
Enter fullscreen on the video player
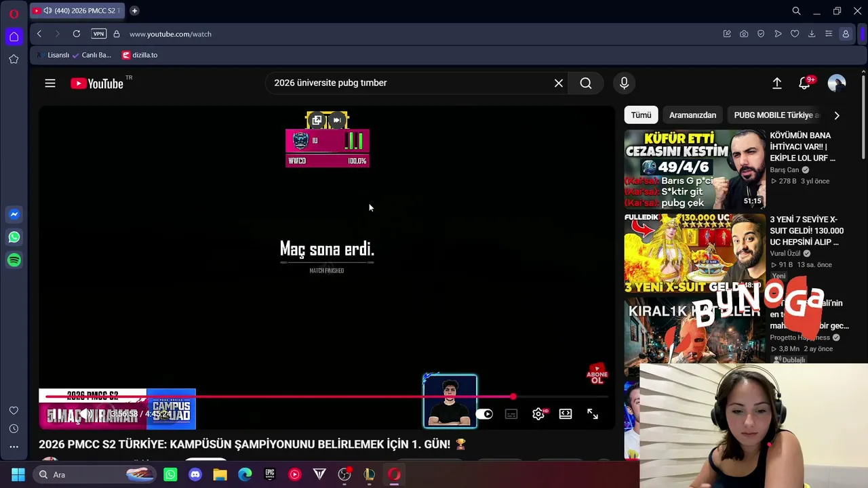(593, 414)
